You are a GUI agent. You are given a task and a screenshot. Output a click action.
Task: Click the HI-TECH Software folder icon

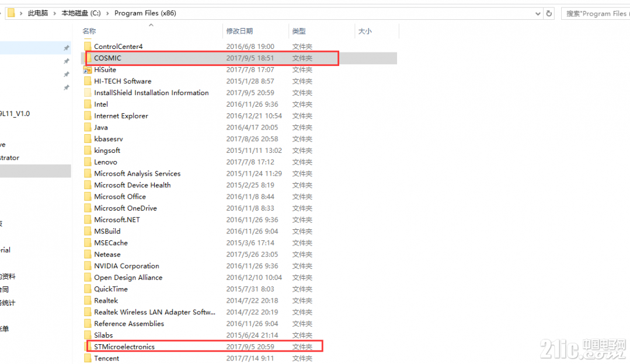88,81
